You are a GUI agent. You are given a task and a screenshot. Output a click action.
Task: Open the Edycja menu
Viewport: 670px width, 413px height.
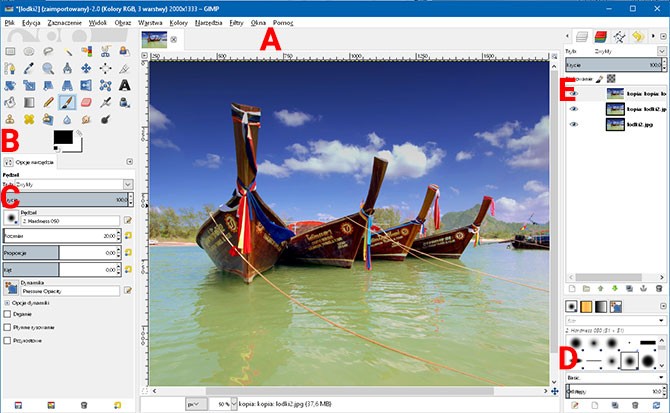click(31, 23)
